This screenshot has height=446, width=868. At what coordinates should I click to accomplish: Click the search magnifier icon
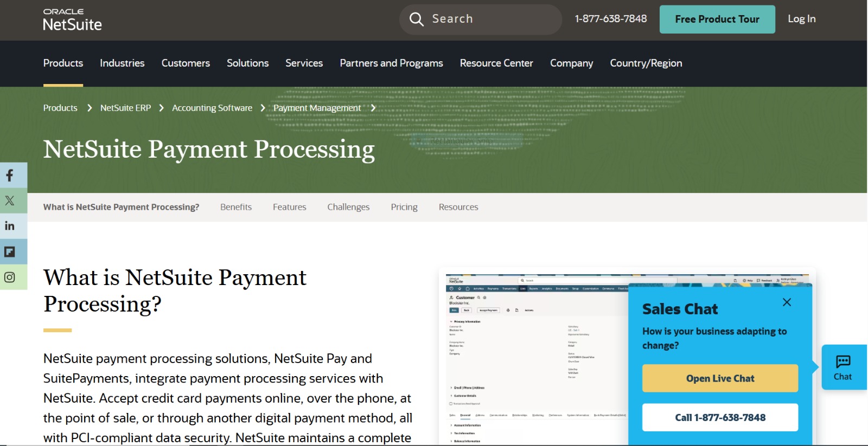(417, 20)
